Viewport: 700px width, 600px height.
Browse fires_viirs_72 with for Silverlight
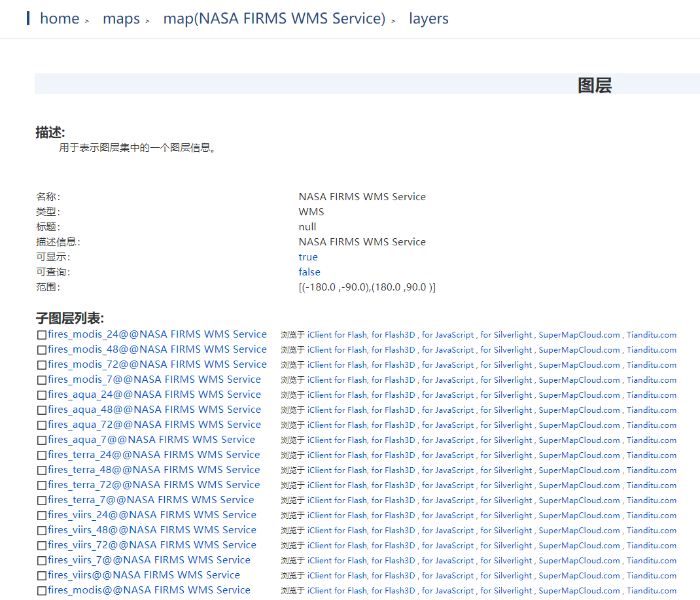(506, 546)
